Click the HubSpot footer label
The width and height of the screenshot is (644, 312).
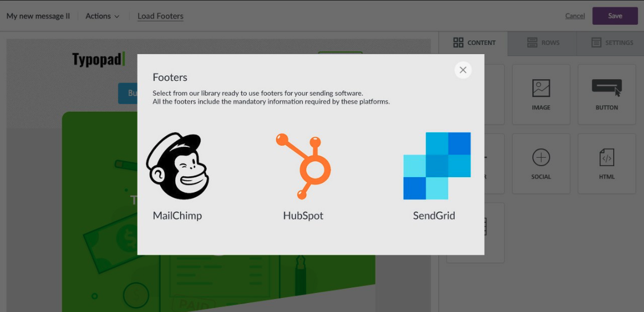(303, 215)
